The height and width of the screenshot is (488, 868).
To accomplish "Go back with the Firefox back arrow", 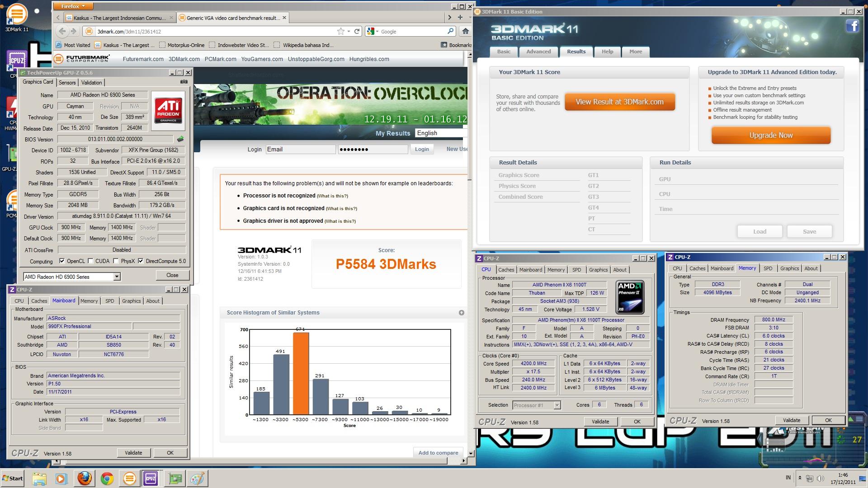I will [62, 31].
